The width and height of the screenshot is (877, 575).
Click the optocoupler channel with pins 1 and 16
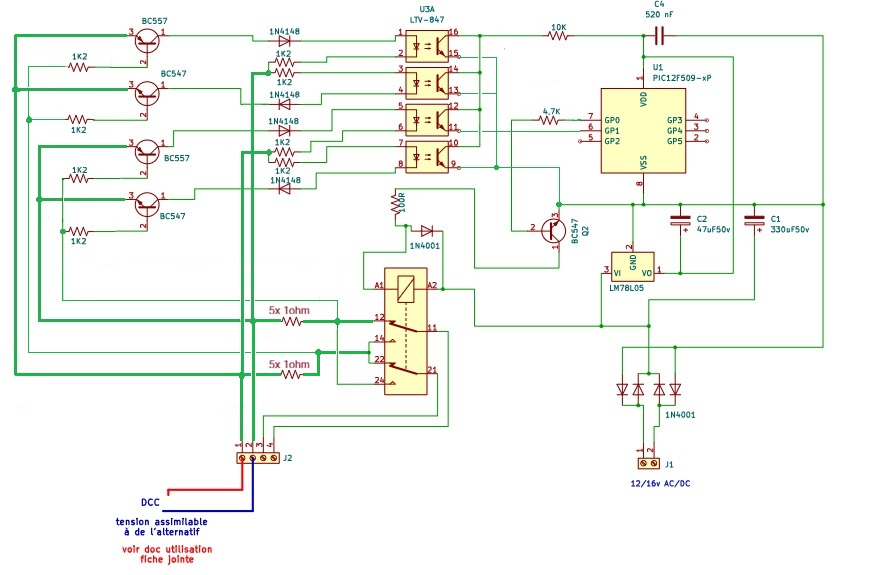[x=427, y=46]
